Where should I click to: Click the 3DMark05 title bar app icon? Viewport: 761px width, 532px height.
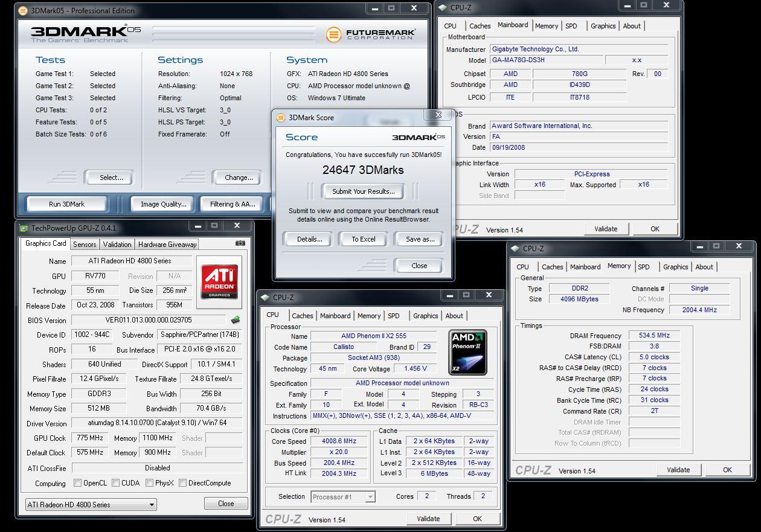(x=22, y=10)
